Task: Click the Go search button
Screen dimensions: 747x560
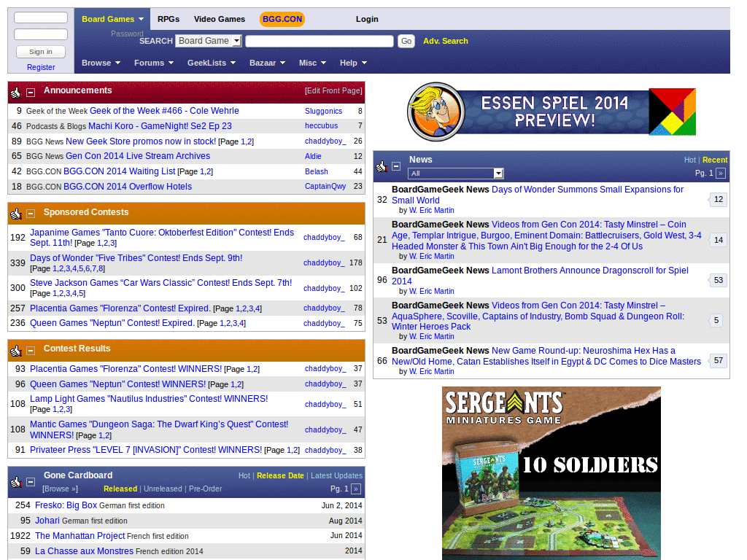Action: pos(406,41)
